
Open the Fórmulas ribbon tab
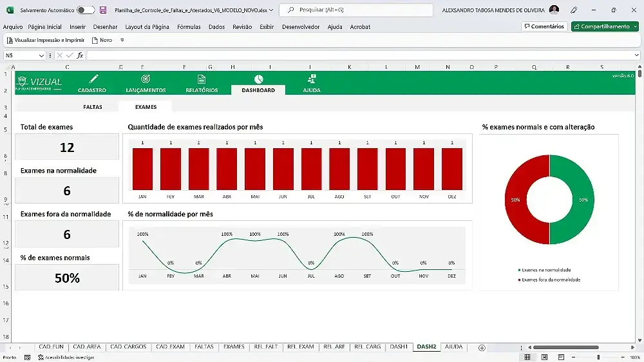[x=189, y=26]
